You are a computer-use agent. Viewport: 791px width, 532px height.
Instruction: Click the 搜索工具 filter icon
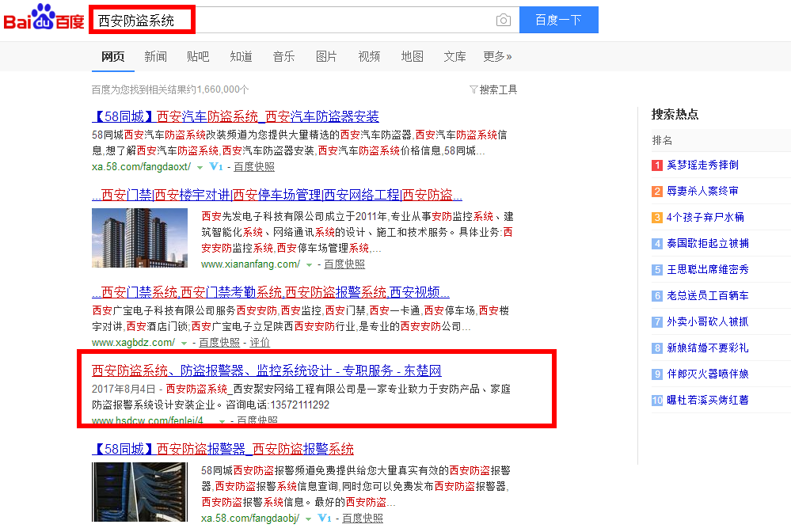[473, 89]
